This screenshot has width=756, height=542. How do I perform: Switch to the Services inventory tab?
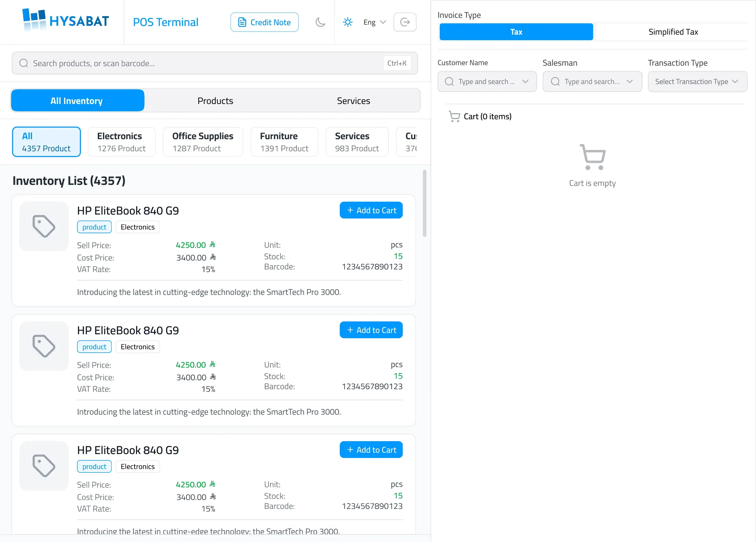(353, 101)
